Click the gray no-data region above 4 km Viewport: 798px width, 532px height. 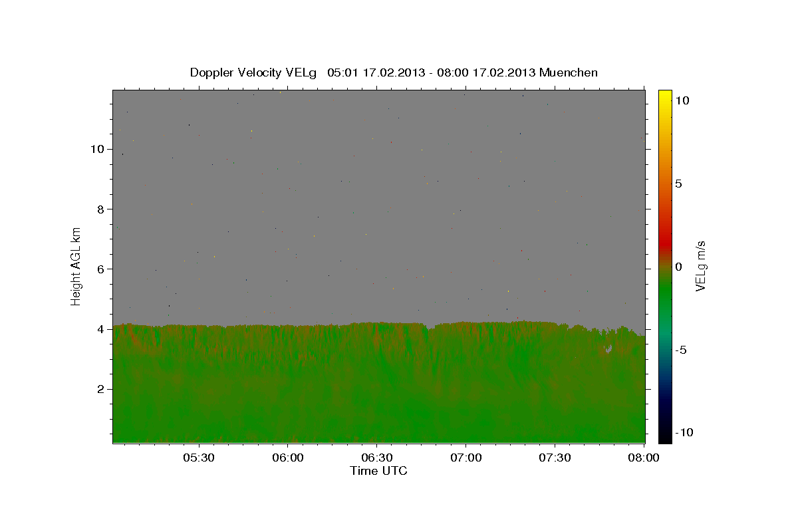pyautogui.click(x=379, y=206)
